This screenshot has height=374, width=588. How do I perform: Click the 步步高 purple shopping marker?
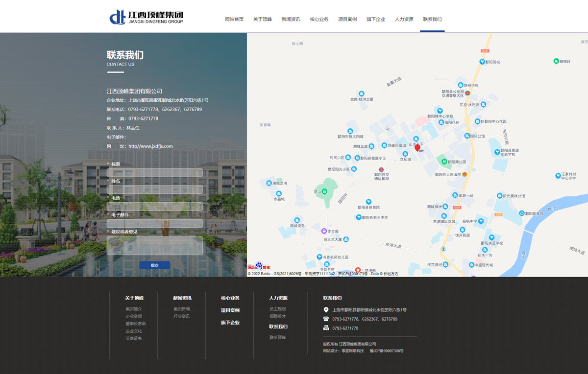tap(323, 231)
